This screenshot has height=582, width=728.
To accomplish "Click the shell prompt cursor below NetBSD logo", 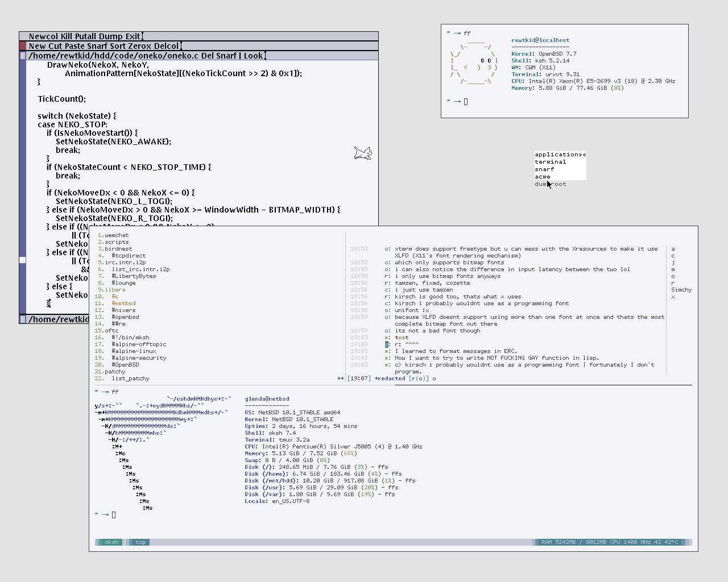I will click(x=114, y=515).
